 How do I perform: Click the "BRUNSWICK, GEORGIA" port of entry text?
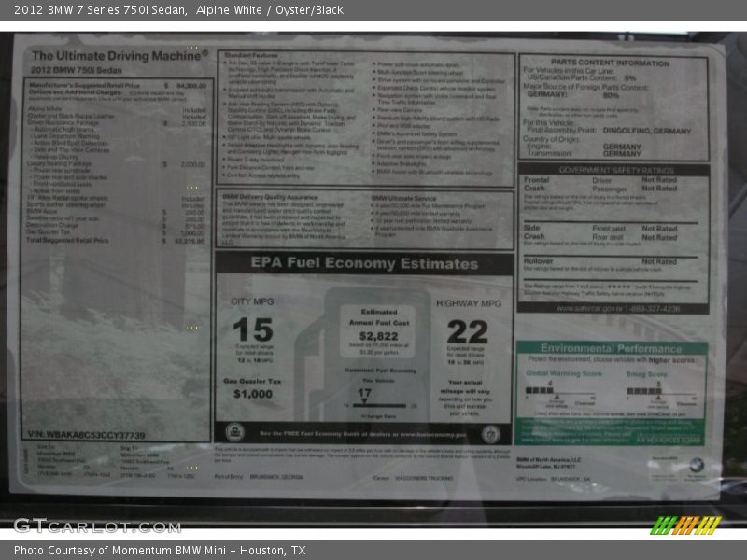pos(276,477)
